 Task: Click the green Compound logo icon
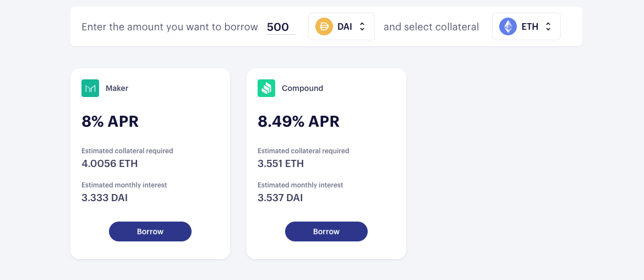[266, 88]
